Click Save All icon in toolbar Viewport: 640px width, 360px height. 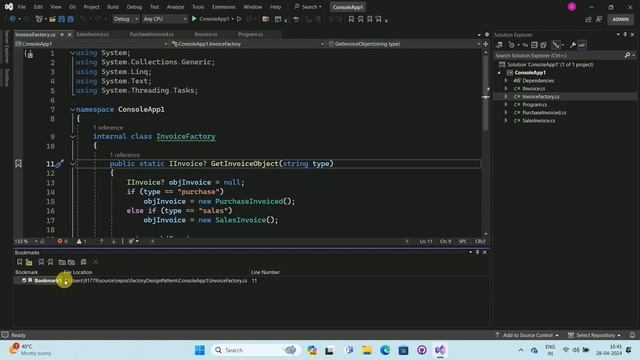[70, 19]
